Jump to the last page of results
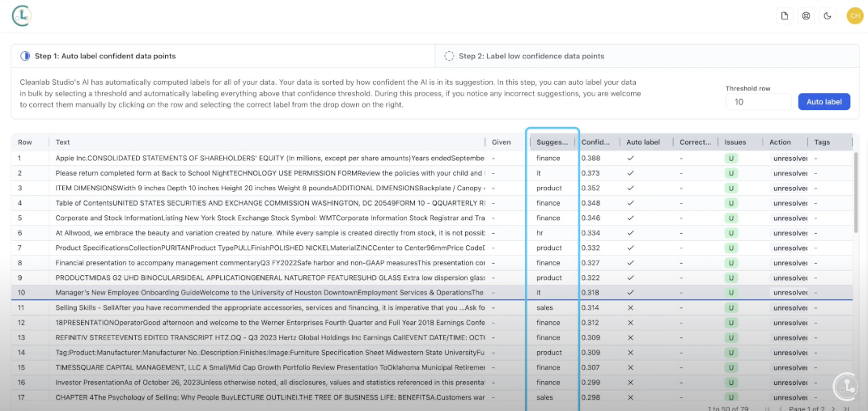This screenshot has height=411, width=868. click(846, 409)
